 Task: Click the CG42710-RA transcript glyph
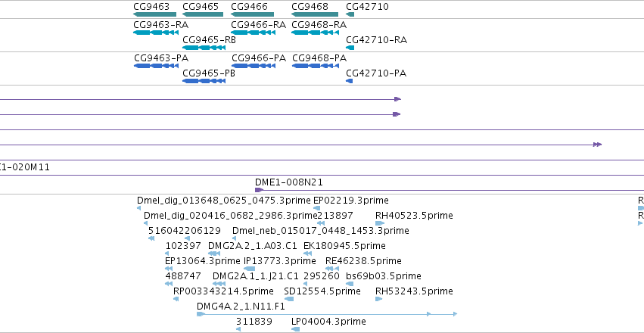coord(350,48)
